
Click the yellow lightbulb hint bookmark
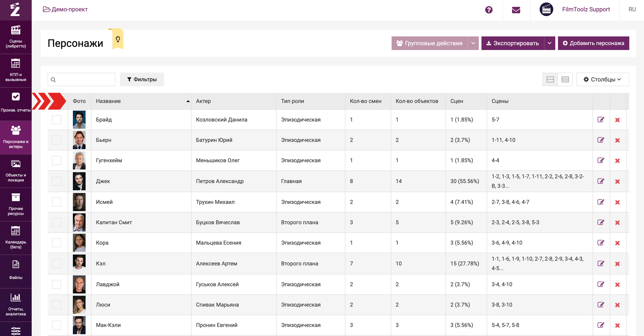tap(118, 39)
